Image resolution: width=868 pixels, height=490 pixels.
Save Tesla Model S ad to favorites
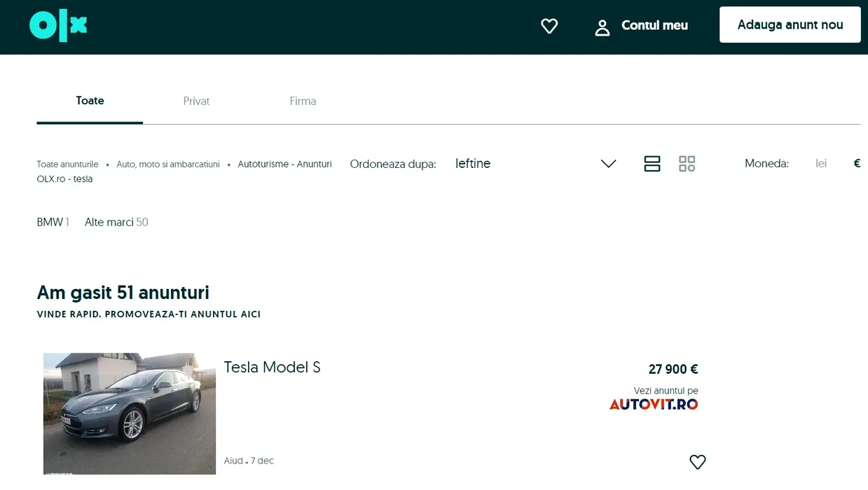pos(698,462)
